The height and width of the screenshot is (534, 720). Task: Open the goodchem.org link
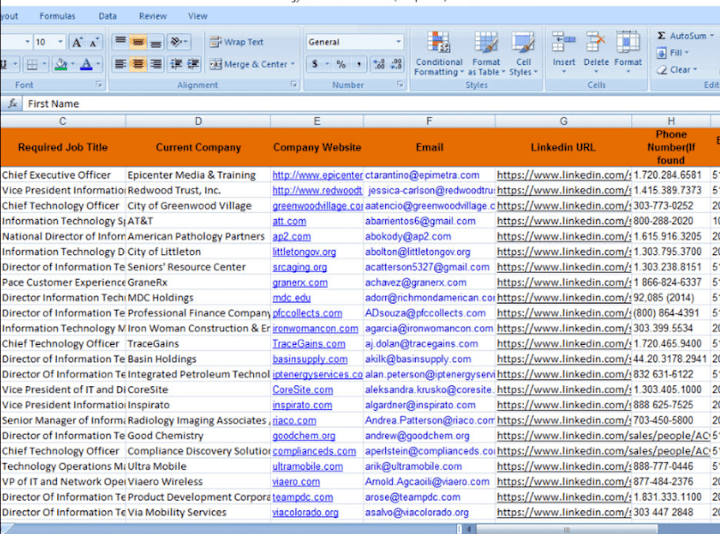tap(304, 436)
